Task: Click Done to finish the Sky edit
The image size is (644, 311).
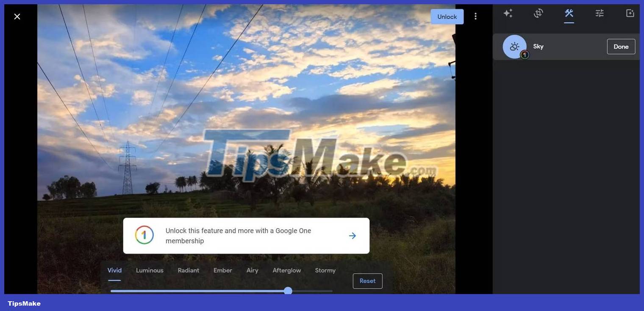Action: coord(621,47)
